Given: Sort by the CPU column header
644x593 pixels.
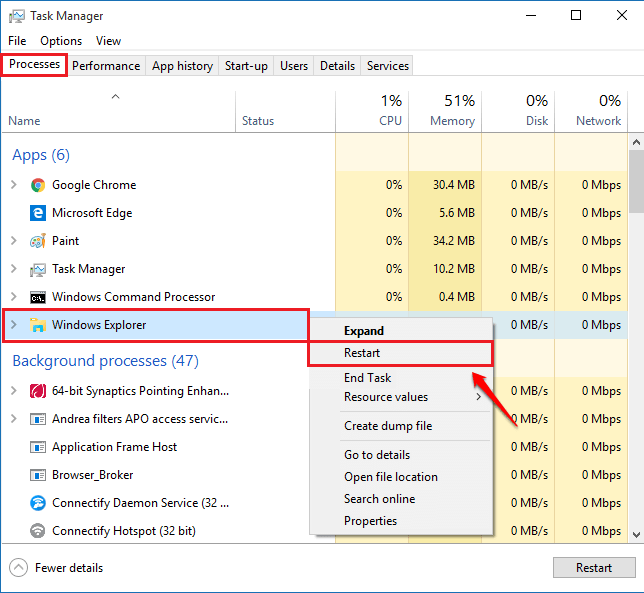Looking at the screenshot, I should click(x=372, y=112).
